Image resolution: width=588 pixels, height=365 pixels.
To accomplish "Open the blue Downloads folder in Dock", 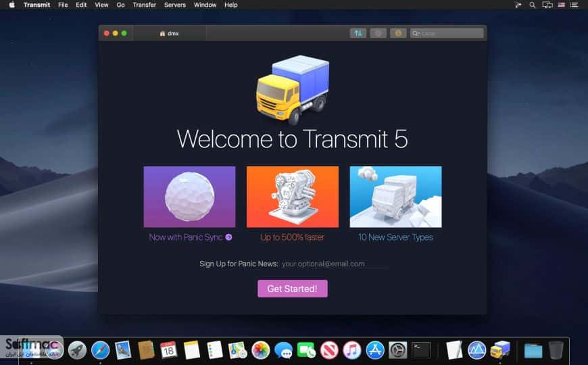I will tap(533, 350).
